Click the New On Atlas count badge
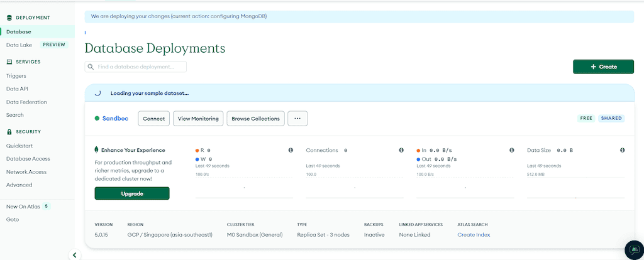This screenshot has width=644, height=260. click(x=47, y=206)
